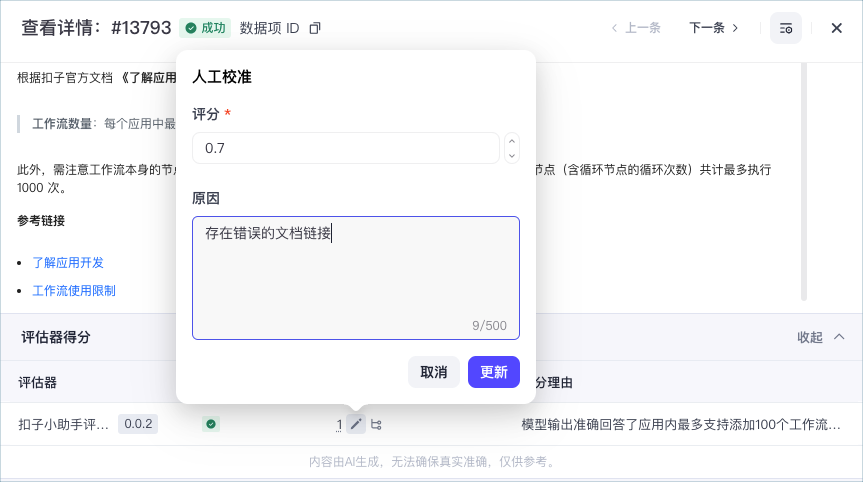This screenshot has width=863, height=482.
Task: Click the version tag 0.0.2
Action: point(138,424)
